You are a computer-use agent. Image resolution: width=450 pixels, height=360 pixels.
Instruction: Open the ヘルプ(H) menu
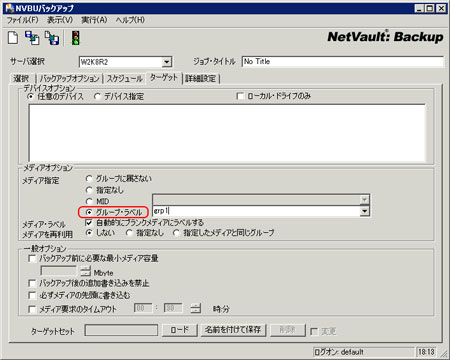pyautogui.click(x=130, y=20)
